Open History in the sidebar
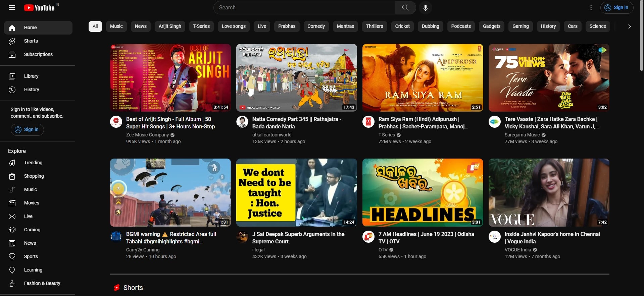 [38, 90]
